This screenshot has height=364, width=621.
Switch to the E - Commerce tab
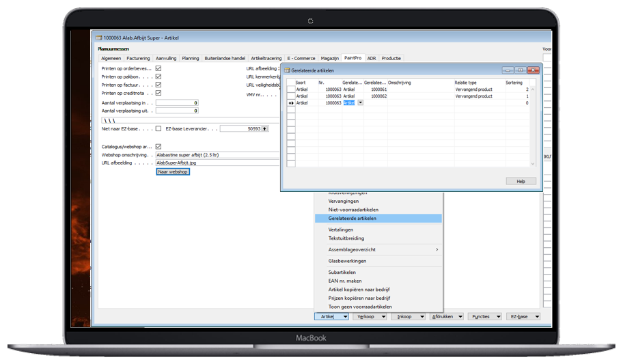coord(301,59)
